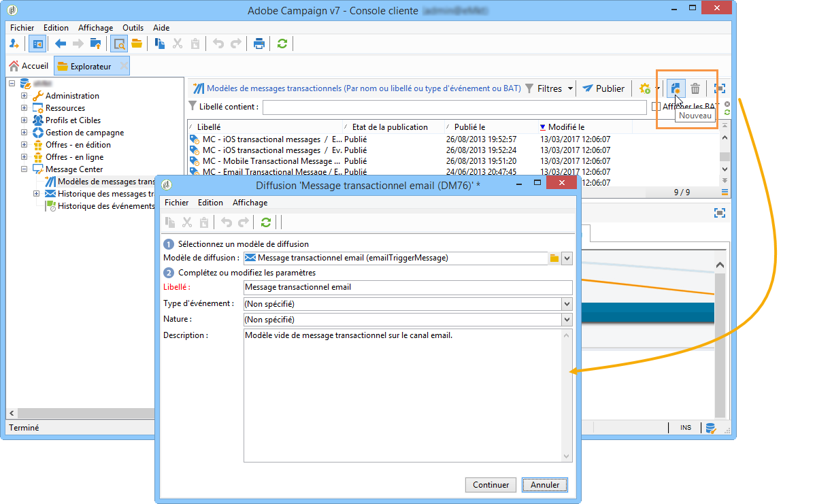
Task: Click the Forward arrow in main toolbar
Action: tap(78, 44)
